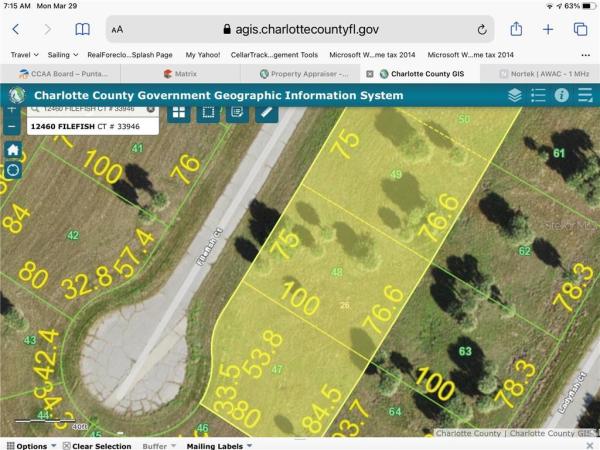This screenshot has width=600, height=450.
Task: Open the map layers panel icon
Action: click(x=514, y=96)
